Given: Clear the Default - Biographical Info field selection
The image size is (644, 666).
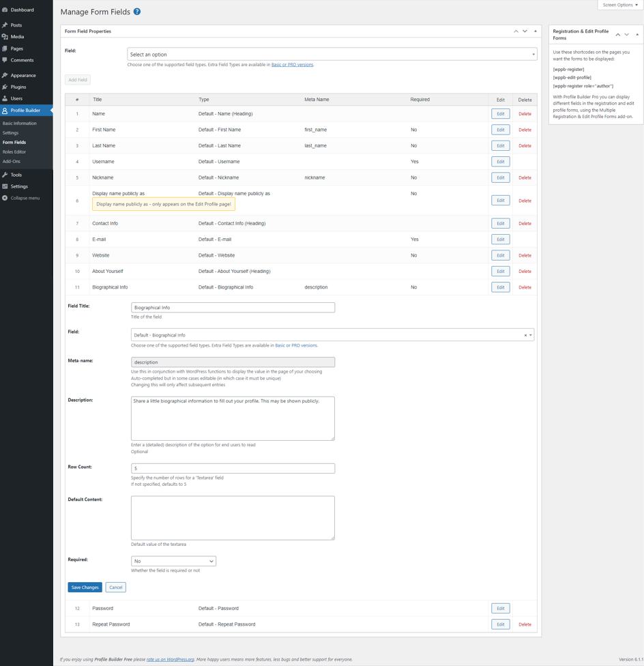Looking at the screenshot, I should (x=525, y=335).
